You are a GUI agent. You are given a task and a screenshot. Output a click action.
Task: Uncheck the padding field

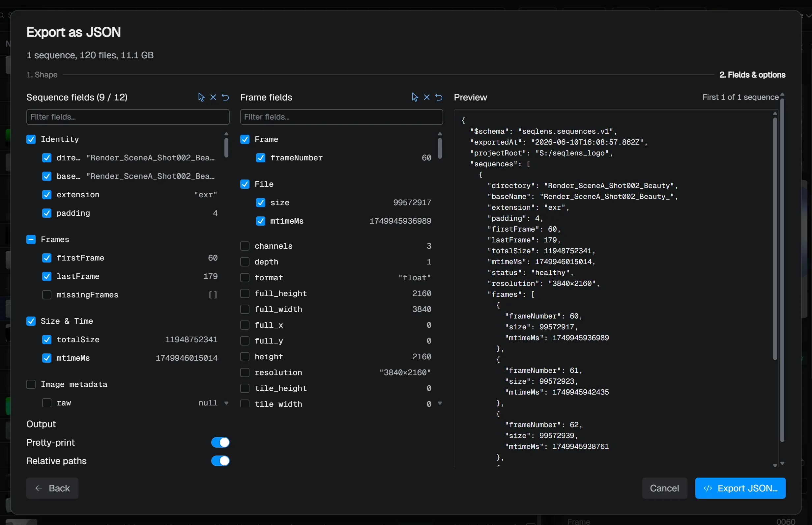[x=47, y=213]
